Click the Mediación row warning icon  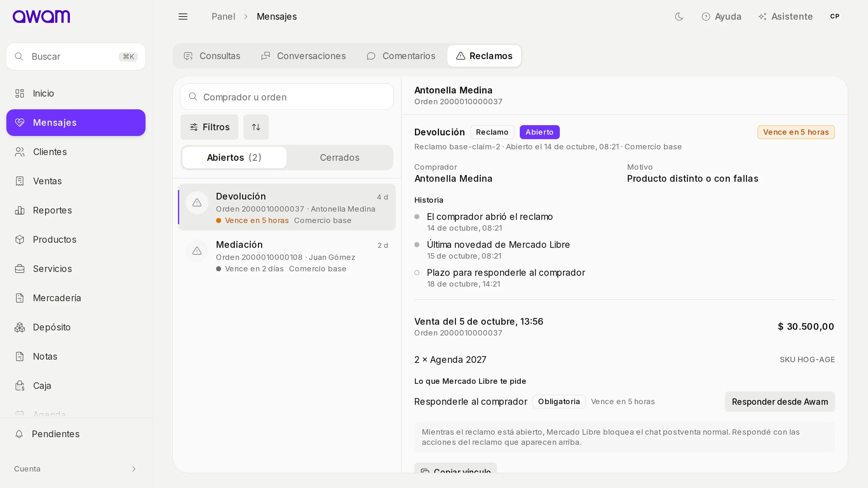tap(197, 251)
